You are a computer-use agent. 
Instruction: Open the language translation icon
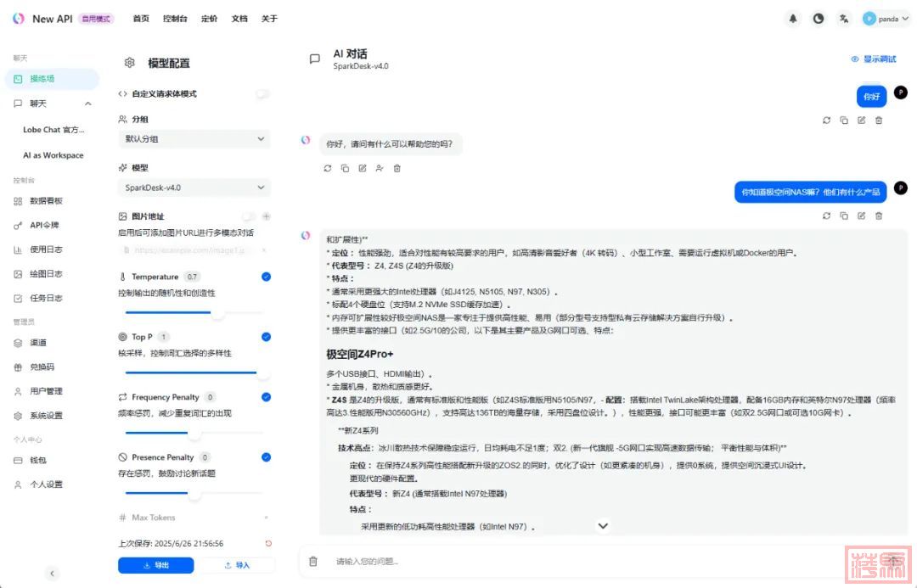[x=843, y=19]
